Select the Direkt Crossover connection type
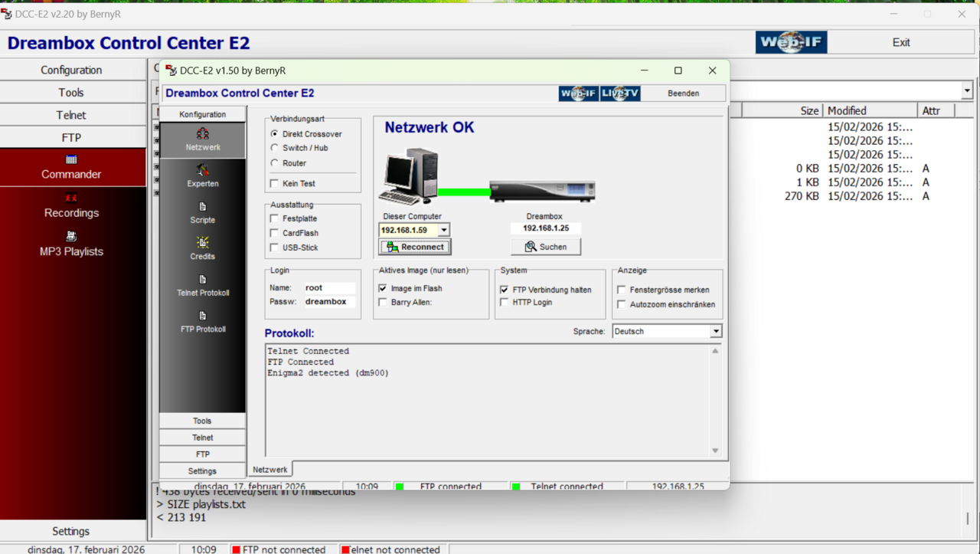 [274, 133]
